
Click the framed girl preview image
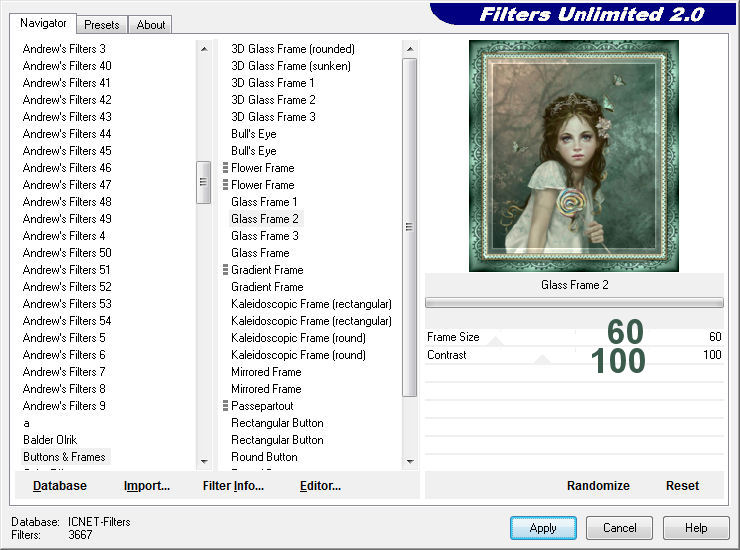pos(574,156)
